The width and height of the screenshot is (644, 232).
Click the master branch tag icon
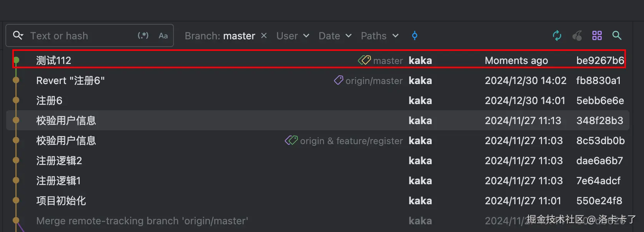click(x=364, y=60)
